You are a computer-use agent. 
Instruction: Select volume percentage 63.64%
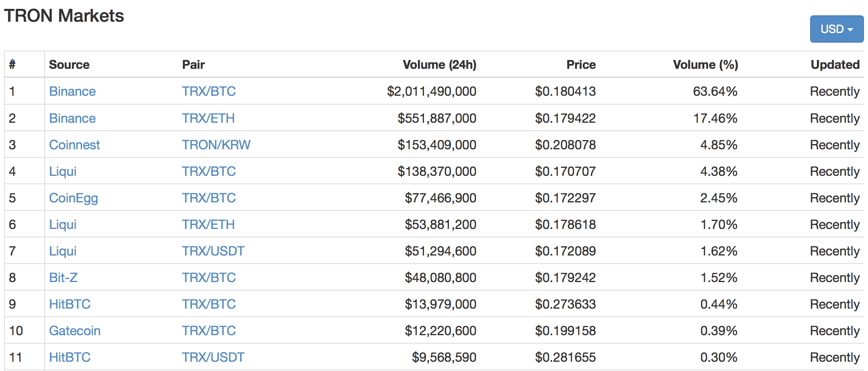point(715,91)
